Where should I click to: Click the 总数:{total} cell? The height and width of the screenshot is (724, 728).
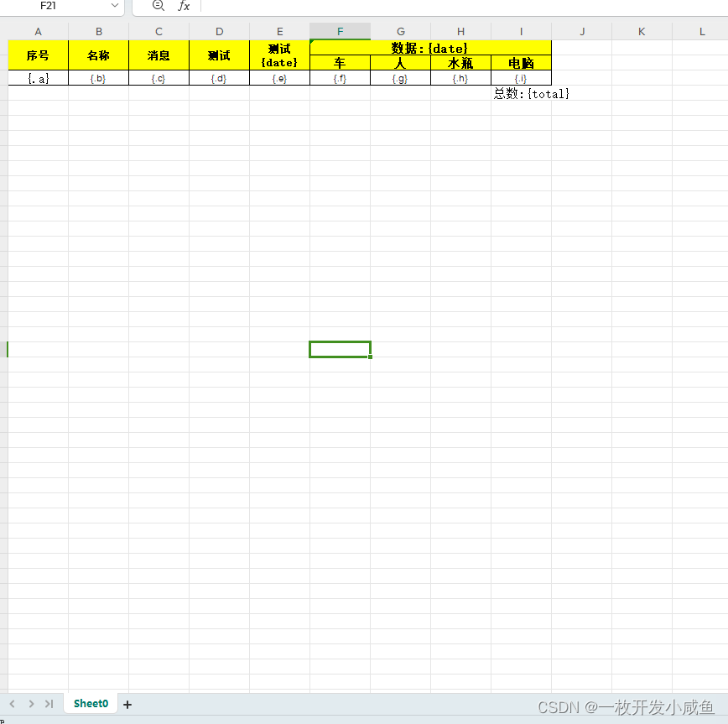click(531, 93)
